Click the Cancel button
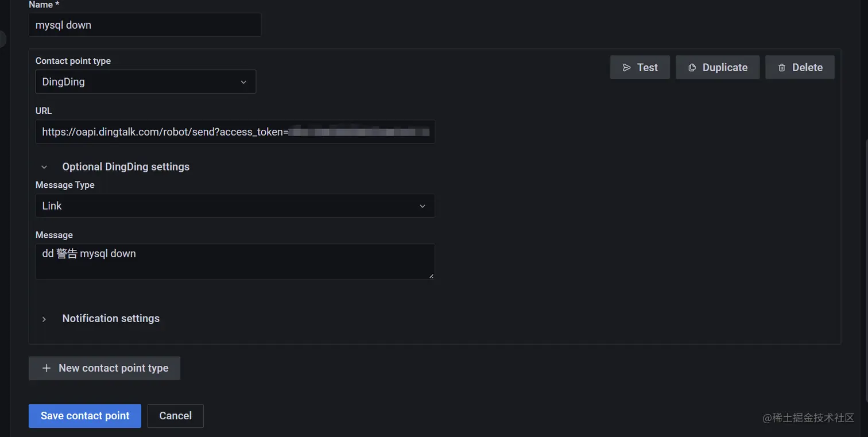The image size is (868, 437). (x=175, y=416)
